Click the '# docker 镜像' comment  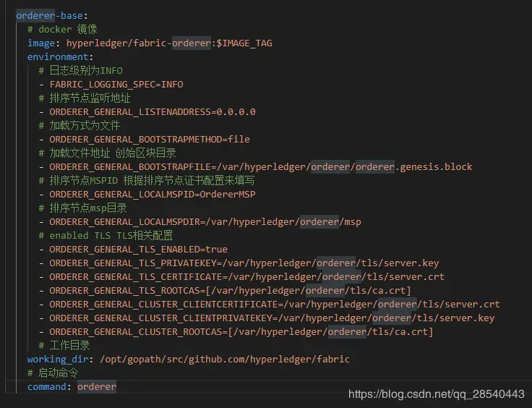[62, 29]
